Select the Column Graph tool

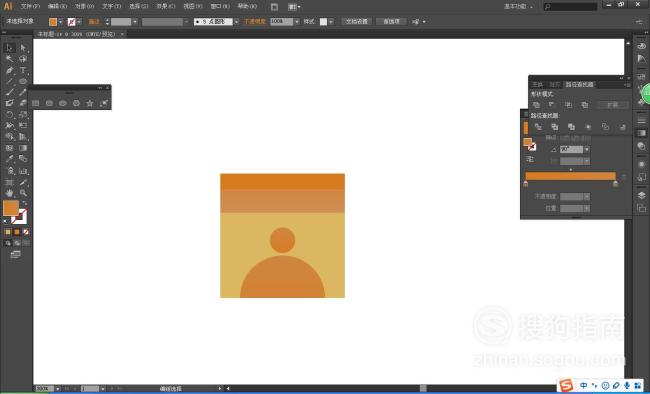pos(23,170)
